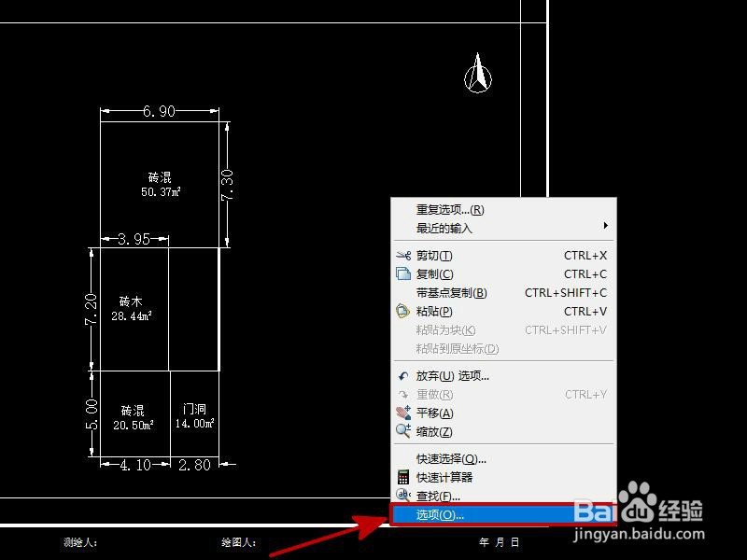Click the zoom magnifier icon by 缩放(Z)

pyautogui.click(x=403, y=431)
